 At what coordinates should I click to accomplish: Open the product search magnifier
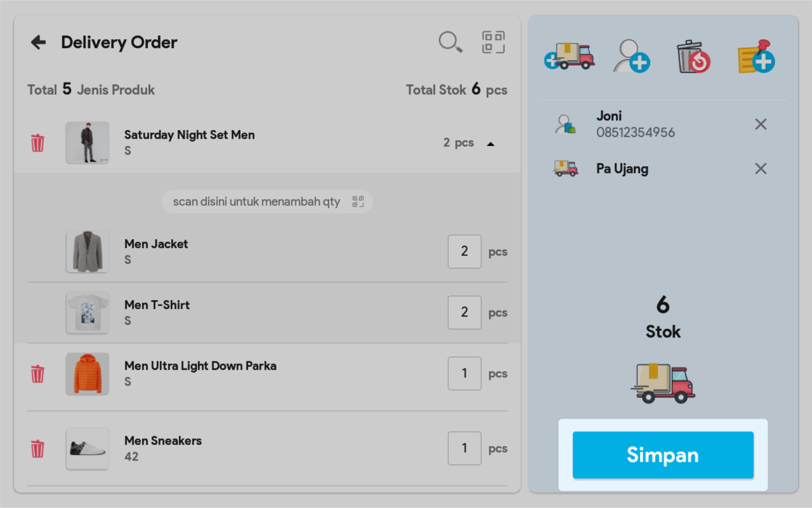[x=450, y=42]
